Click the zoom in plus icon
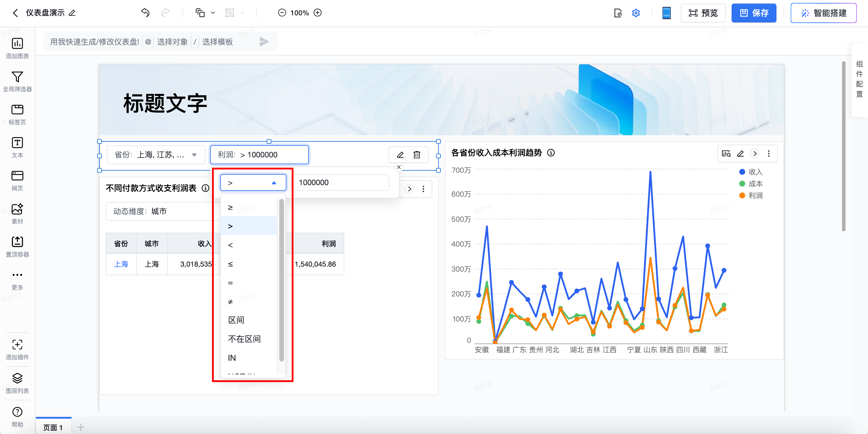 (317, 13)
